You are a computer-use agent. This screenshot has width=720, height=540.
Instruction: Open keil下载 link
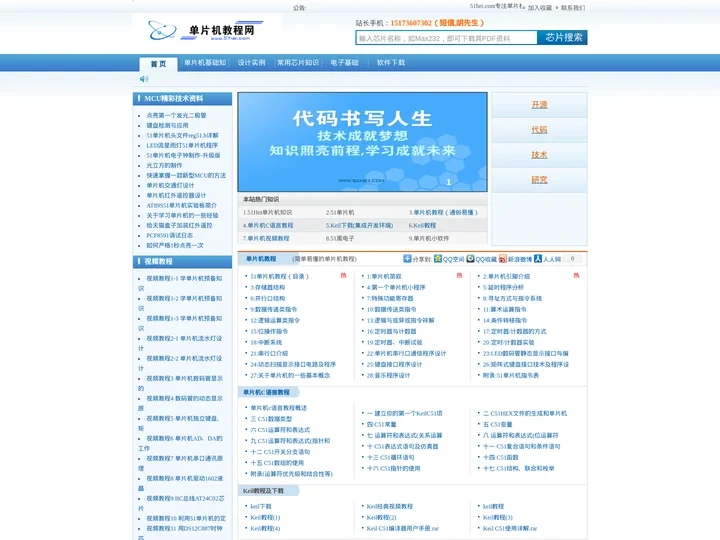pos(261,506)
